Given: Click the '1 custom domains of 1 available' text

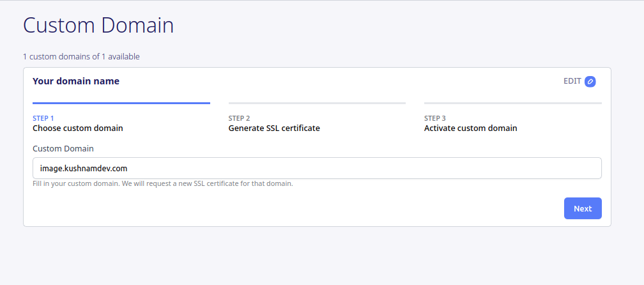Looking at the screenshot, I should coord(81,56).
